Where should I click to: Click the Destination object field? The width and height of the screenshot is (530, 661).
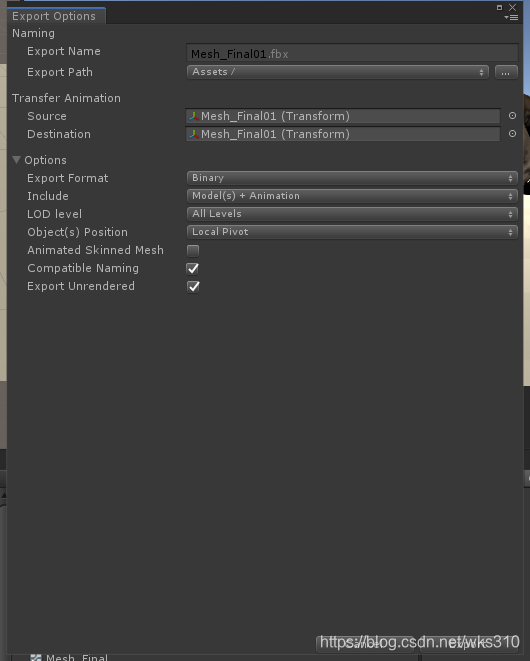pos(343,134)
